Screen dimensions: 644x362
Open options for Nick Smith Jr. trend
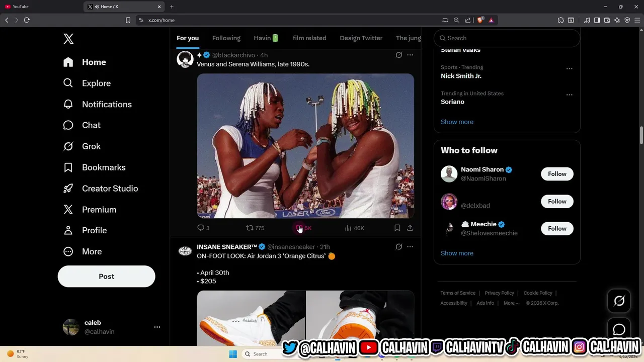click(569, 69)
